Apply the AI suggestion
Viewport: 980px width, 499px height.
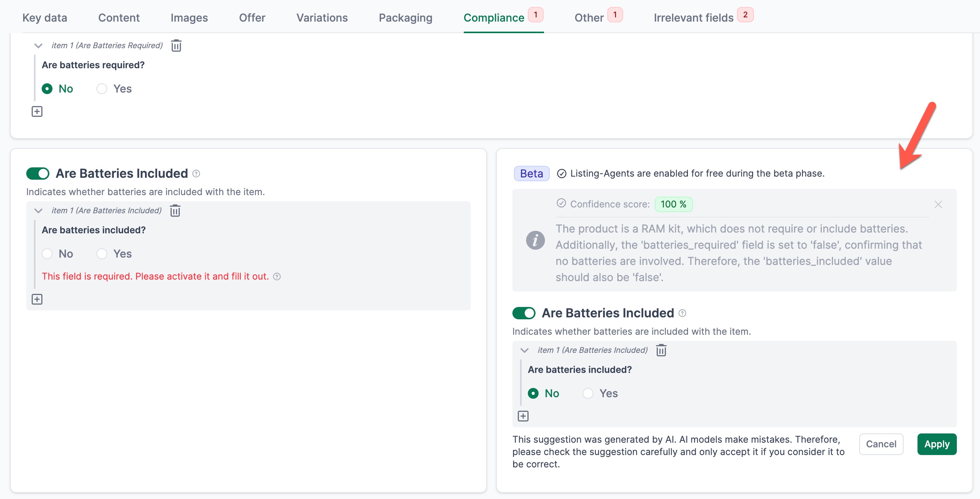point(937,444)
